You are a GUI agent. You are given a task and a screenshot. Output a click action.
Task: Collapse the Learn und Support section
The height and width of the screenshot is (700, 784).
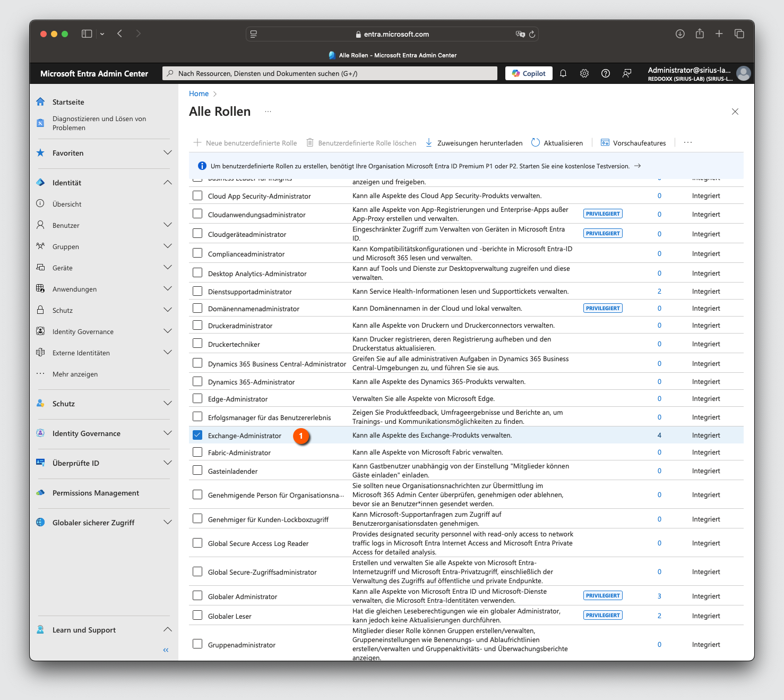coord(168,630)
